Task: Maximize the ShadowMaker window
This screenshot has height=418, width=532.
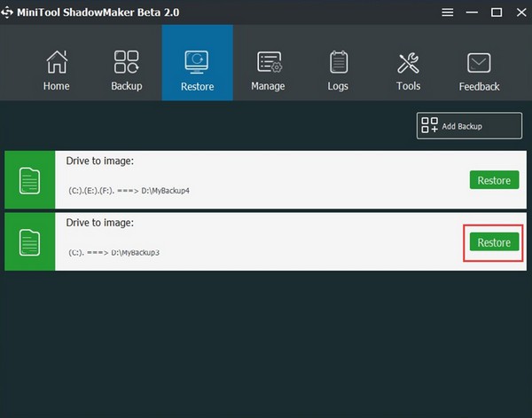Action: (x=497, y=12)
